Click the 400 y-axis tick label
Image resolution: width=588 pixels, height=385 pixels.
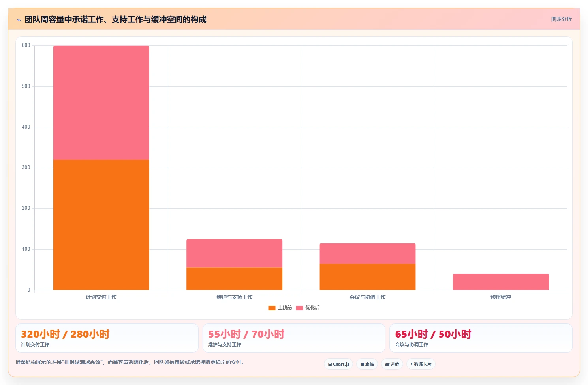coord(26,127)
